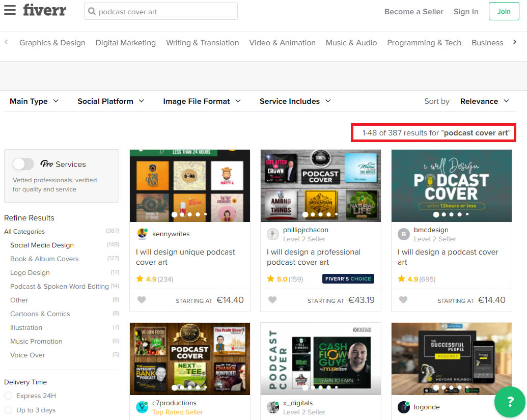Click c7productions seller name

(174, 403)
